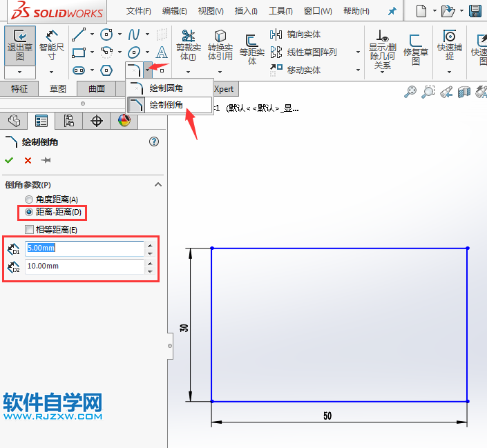Open the Insert (插入) menu
Viewport: 487px width, 448px height.
246,11
